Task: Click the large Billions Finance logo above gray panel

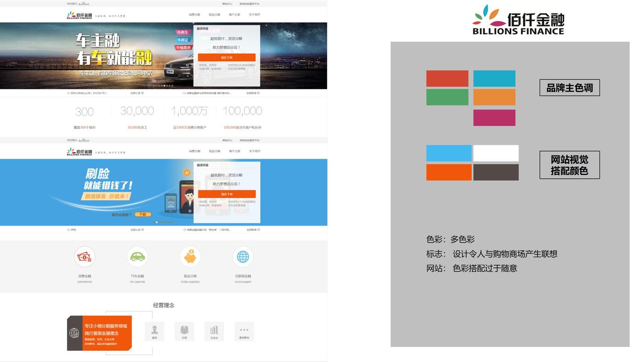Action: pos(518,20)
